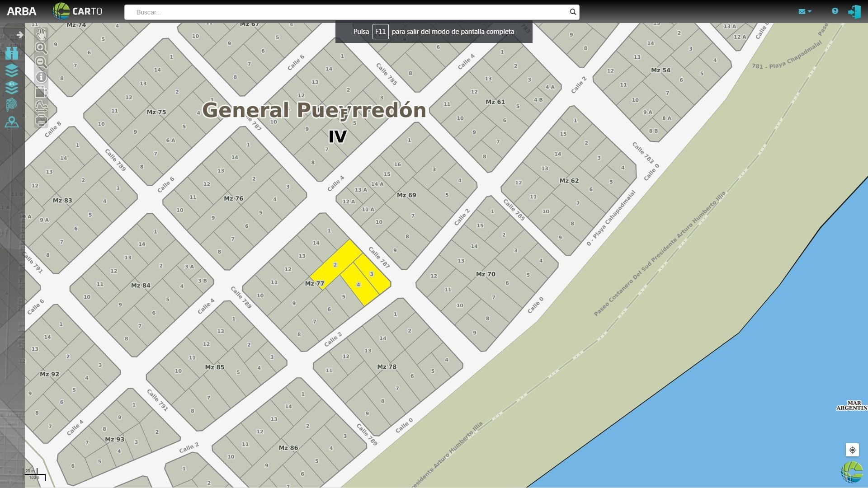
Task: Choose the measure distance tool
Action: click(41, 106)
